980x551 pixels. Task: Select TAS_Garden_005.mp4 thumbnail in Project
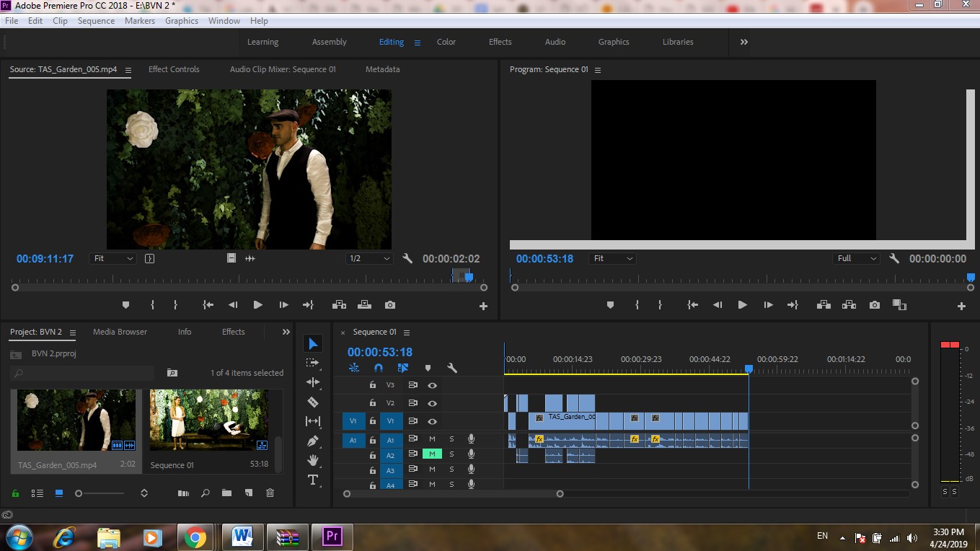click(76, 420)
